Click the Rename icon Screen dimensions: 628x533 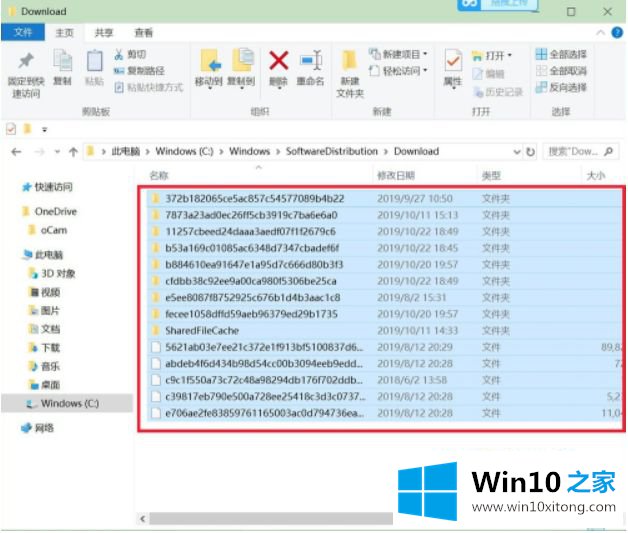coord(311,61)
